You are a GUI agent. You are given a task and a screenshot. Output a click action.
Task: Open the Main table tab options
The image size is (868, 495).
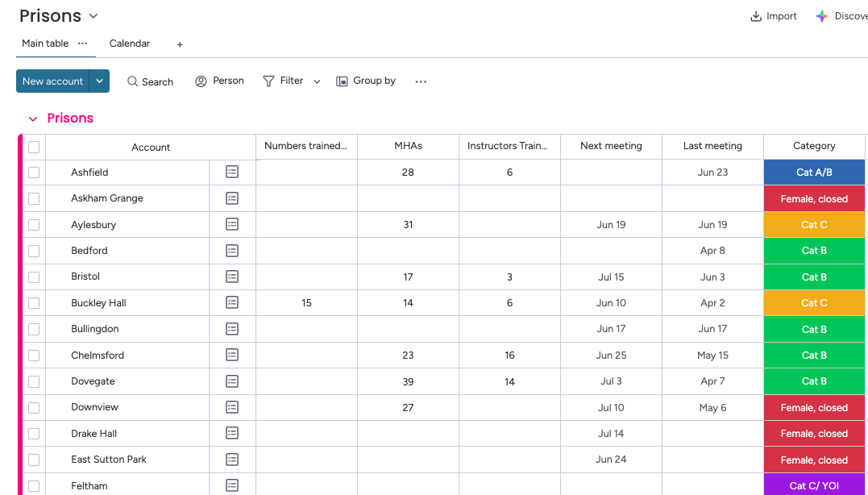tap(82, 44)
